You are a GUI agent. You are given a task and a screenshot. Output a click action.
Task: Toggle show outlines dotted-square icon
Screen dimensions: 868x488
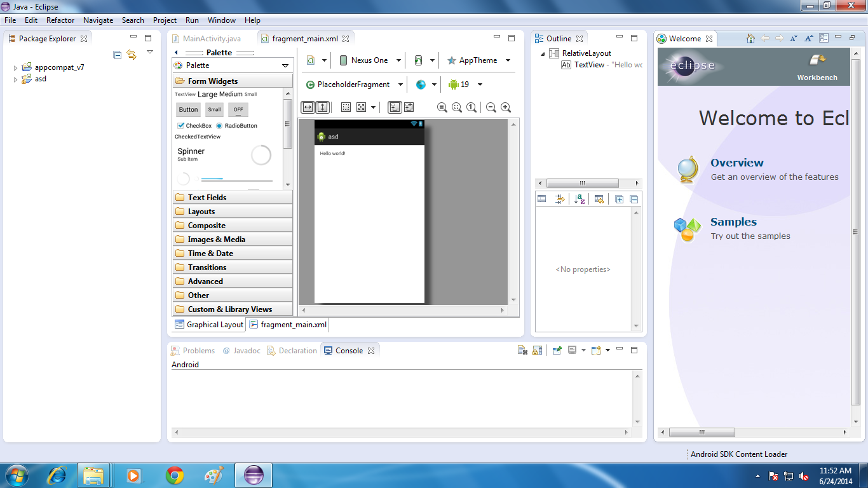pyautogui.click(x=346, y=107)
